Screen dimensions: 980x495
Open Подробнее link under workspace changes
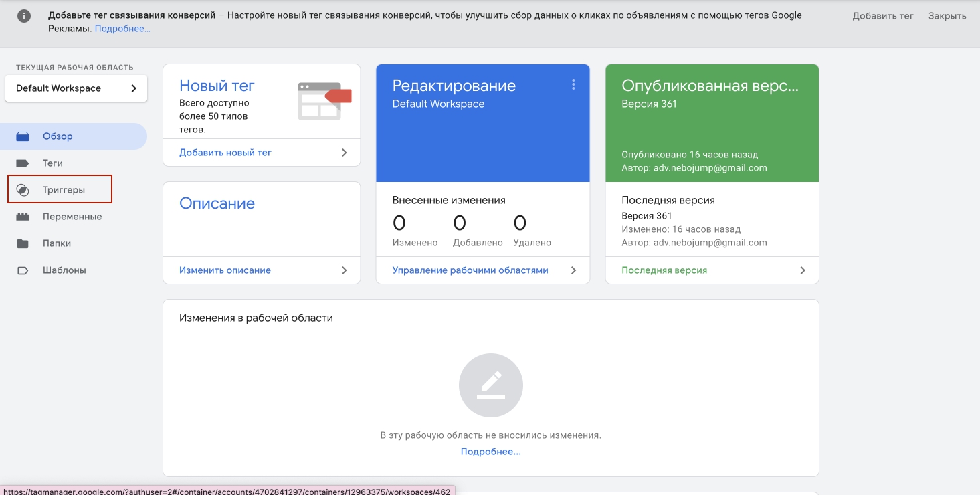coord(490,452)
